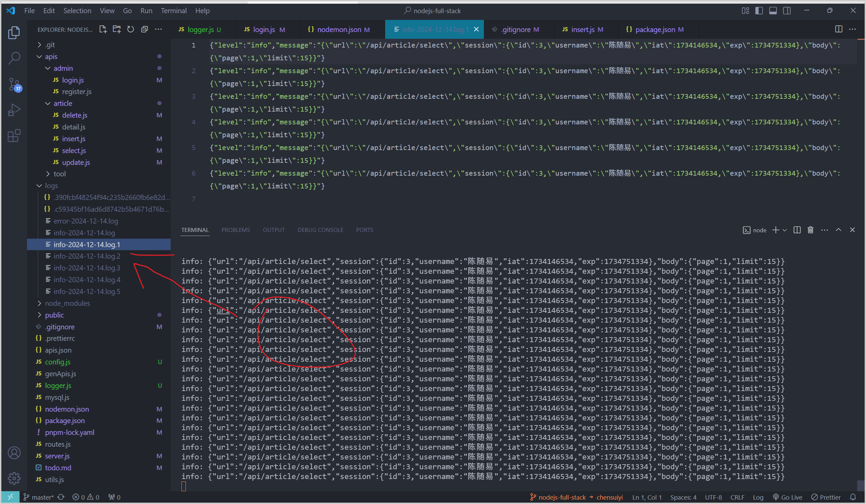Open the Extensions view
The width and height of the screenshot is (866, 504).
14,136
